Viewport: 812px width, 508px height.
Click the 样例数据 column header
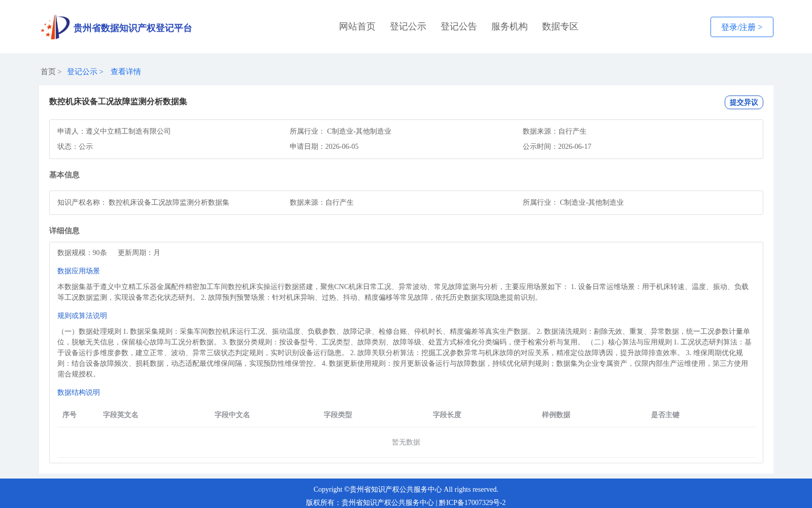pyautogui.click(x=556, y=415)
